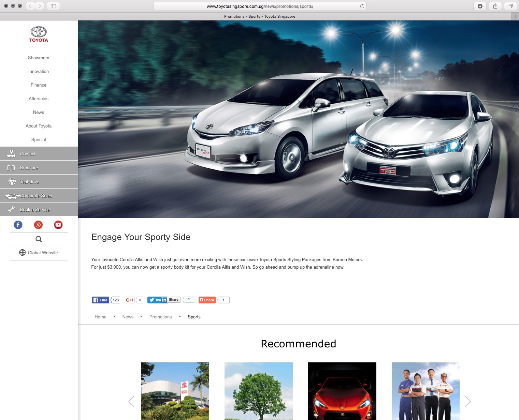Screen dimensions: 519x420
Task: Go forward in Safari
Action: [x=40, y=6]
